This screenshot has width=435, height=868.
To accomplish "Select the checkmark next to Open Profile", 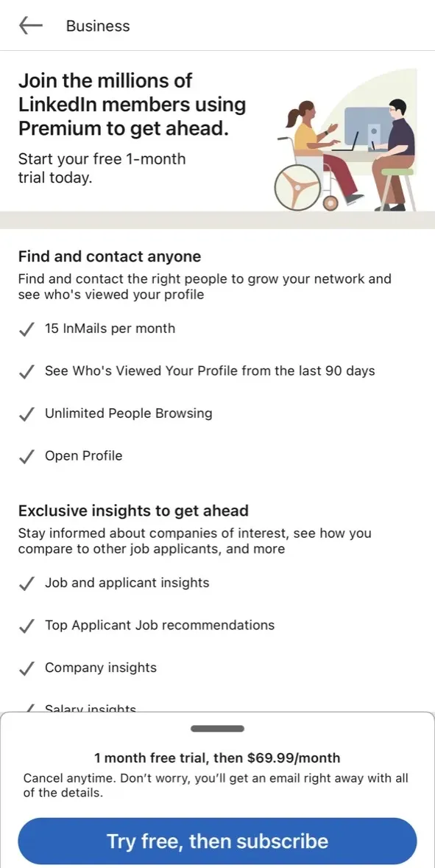I will (26, 458).
